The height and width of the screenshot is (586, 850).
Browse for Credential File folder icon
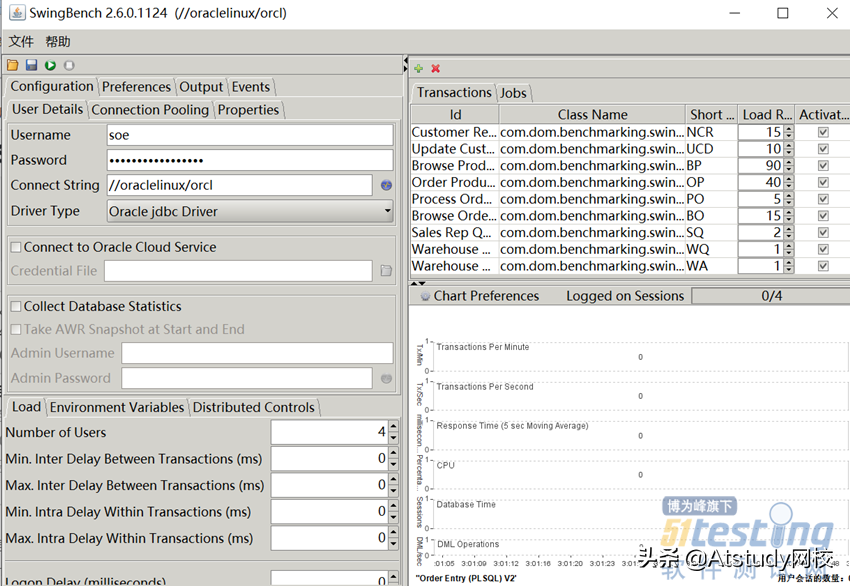click(x=386, y=271)
